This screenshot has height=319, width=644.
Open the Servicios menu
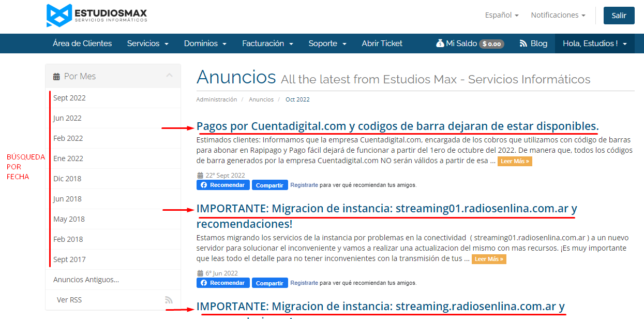pos(147,44)
